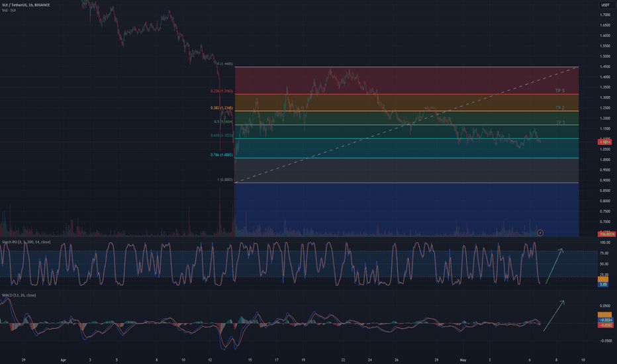This screenshot has width=617, height=364.
Task: Click the 0.9000 price axis label
Action: pos(605,180)
